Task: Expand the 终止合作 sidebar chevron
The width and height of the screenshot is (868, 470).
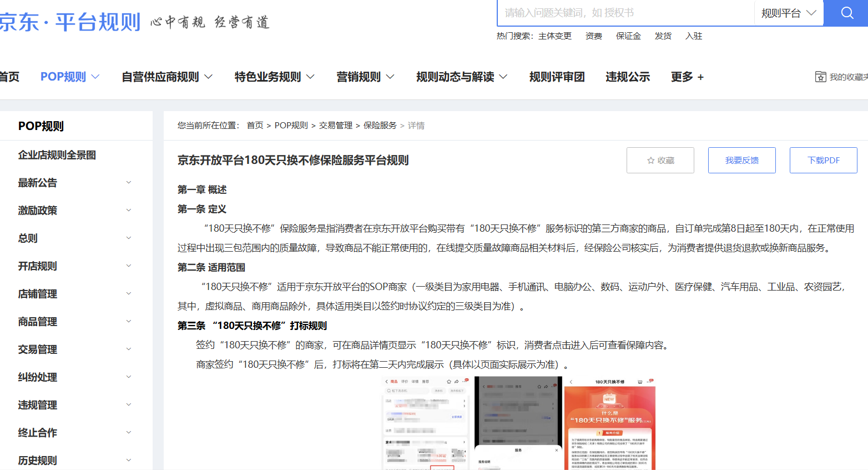Action: (x=129, y=433)
